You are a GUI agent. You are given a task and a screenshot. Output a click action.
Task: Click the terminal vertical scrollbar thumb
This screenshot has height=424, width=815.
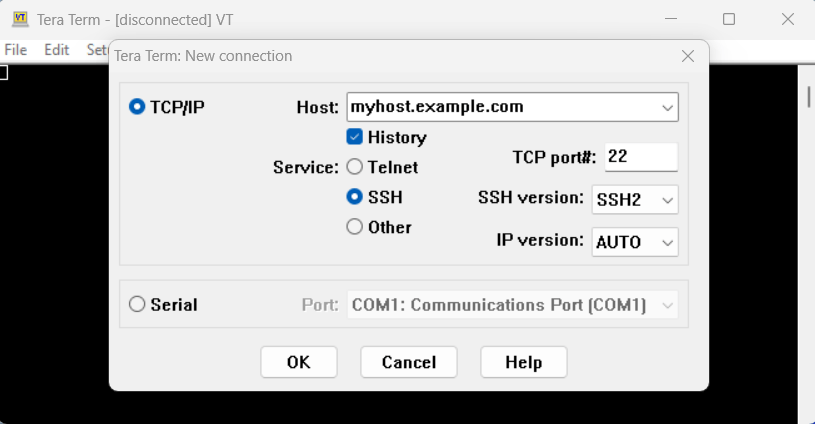click(x=808, y=97)
